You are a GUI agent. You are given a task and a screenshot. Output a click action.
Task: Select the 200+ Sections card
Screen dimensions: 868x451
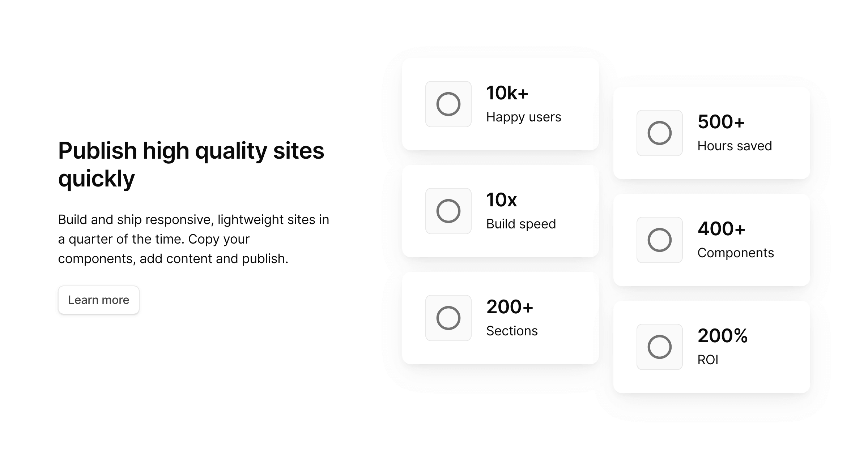pyautogui.click(x=501, y=318)
